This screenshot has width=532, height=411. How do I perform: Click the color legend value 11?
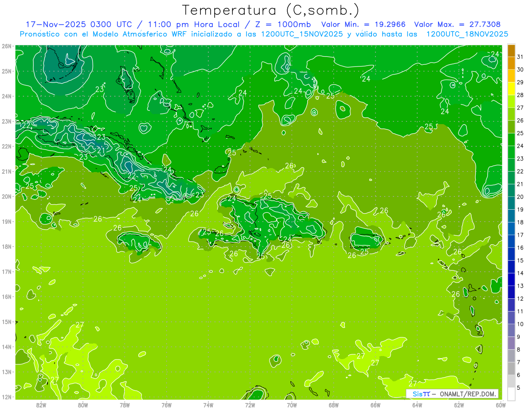(x=520, y=311)
